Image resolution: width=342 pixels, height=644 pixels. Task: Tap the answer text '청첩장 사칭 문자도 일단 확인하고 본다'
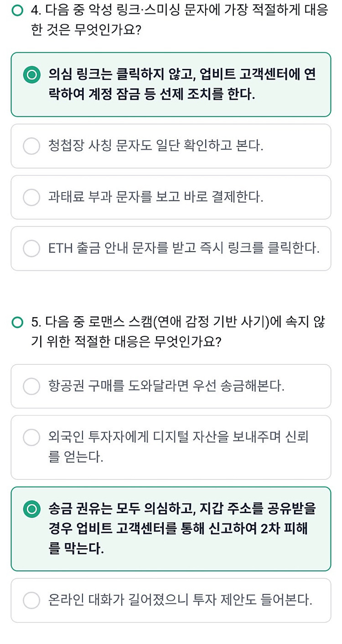pyautogui.click(x=156, y=146)
